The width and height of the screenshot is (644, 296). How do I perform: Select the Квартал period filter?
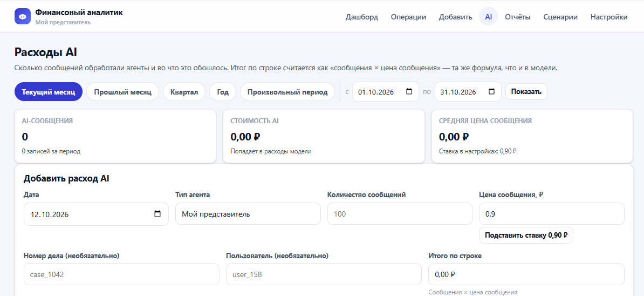184,92
